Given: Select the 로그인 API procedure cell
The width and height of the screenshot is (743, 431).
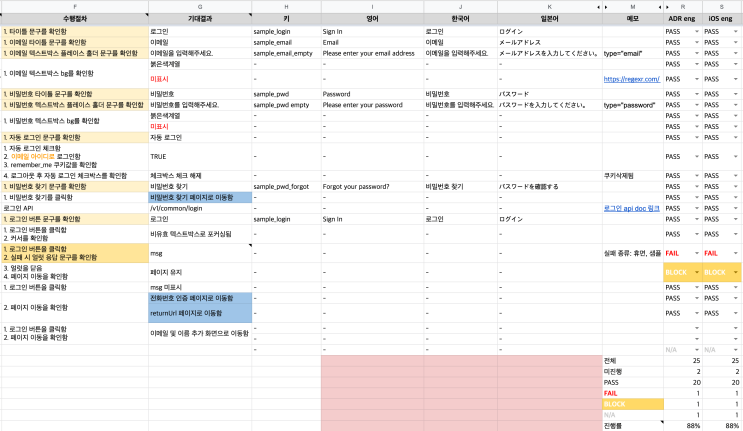Looking at the screenshot, I should (x=75, y=208).
